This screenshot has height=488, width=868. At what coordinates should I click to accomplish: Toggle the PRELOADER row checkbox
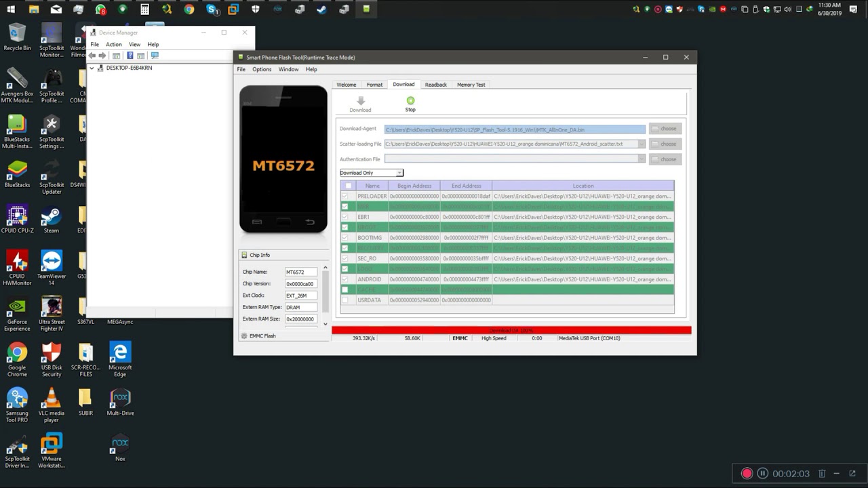point(344,196)
